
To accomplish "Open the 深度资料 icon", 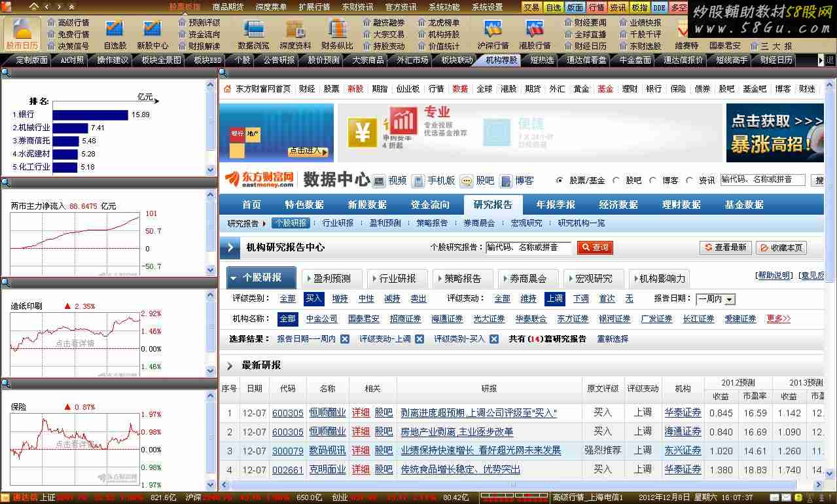I will pyautogui.click(x=295, y=34).
